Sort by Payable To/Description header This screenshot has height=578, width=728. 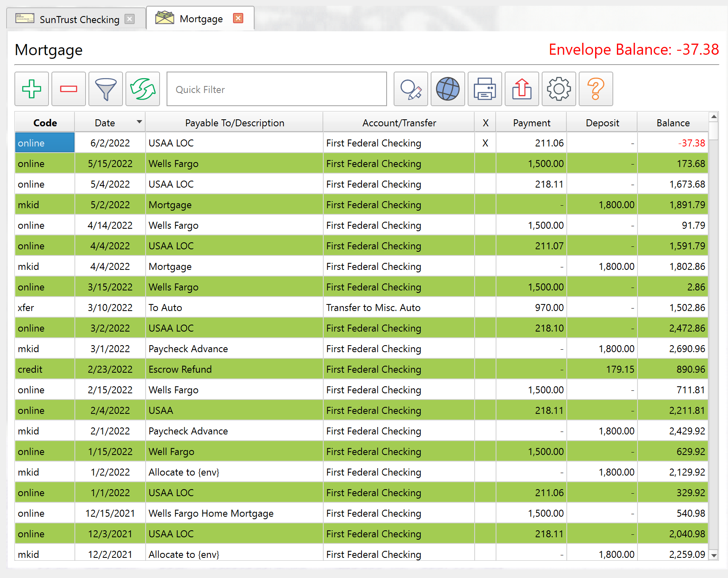pos(234,123)
